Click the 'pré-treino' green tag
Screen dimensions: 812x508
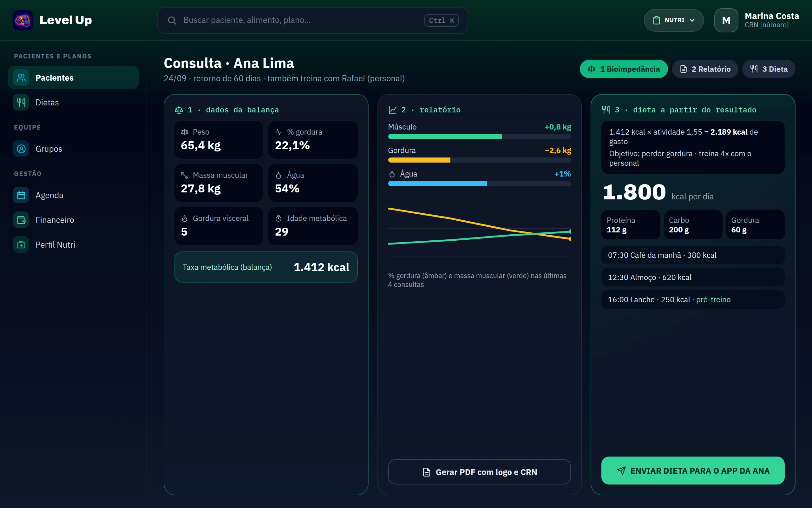(x=713, y=300)
